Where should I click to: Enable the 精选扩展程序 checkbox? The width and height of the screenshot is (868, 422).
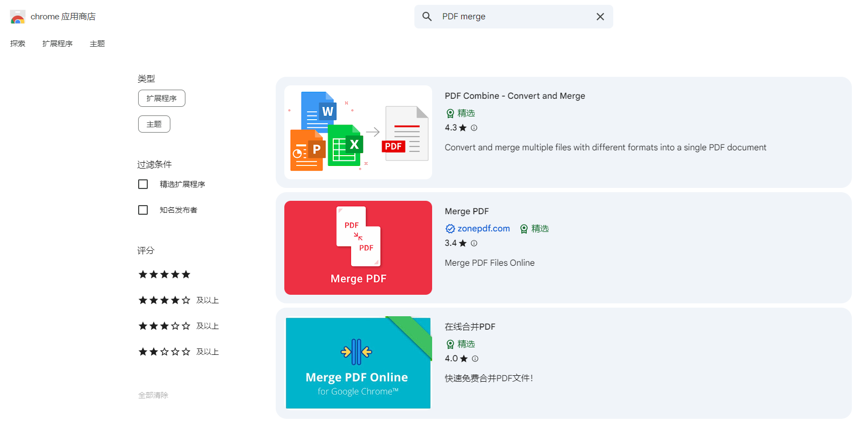(143, 184)
